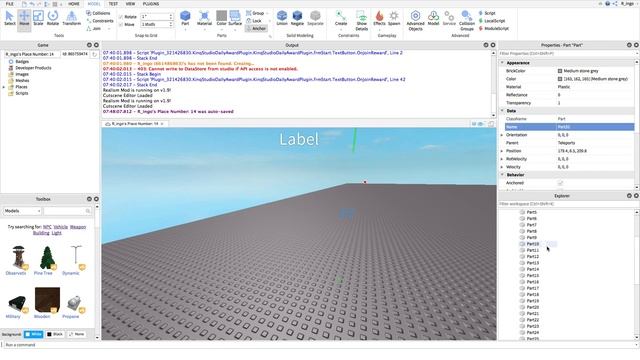Collapse the Appearance properties section
This screenshot has width=640, height=360.
coord(502,63)
